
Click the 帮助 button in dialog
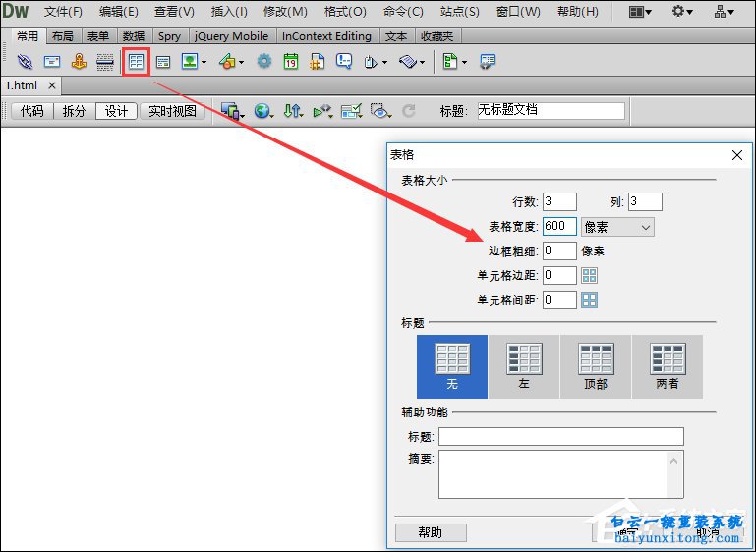click(431, 532)
